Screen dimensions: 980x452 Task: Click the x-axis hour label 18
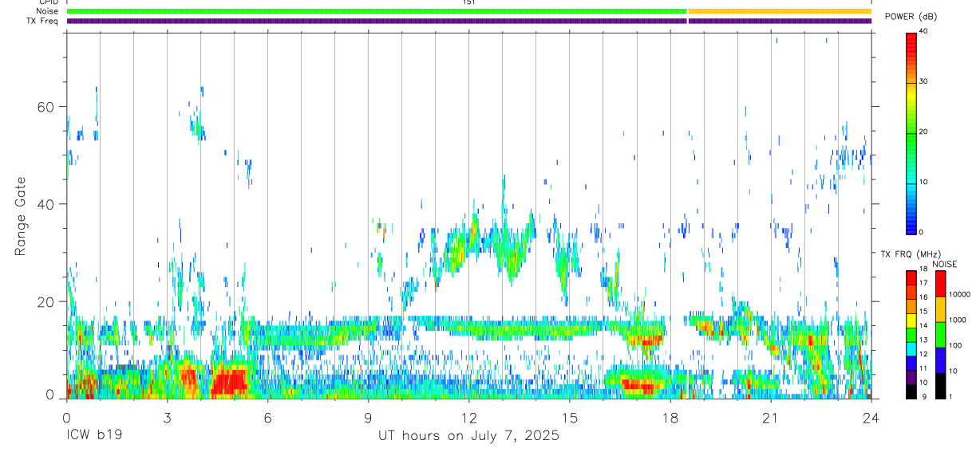(x=670, y=418)
